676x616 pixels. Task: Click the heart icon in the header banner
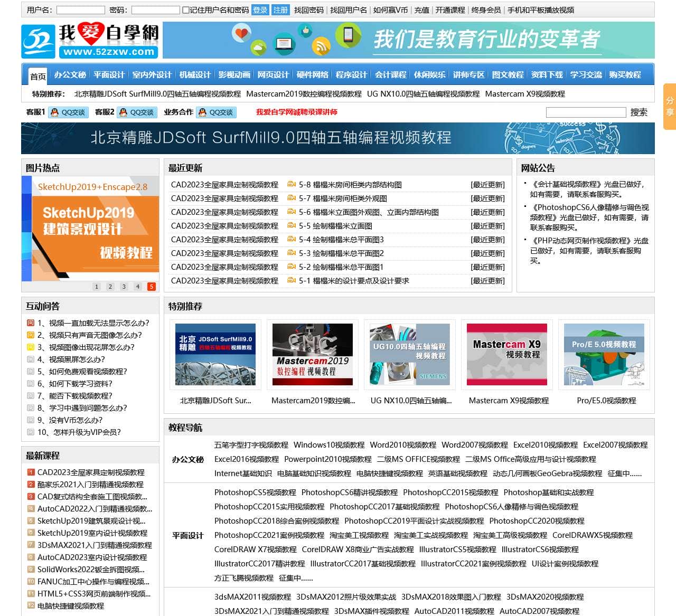240,33
